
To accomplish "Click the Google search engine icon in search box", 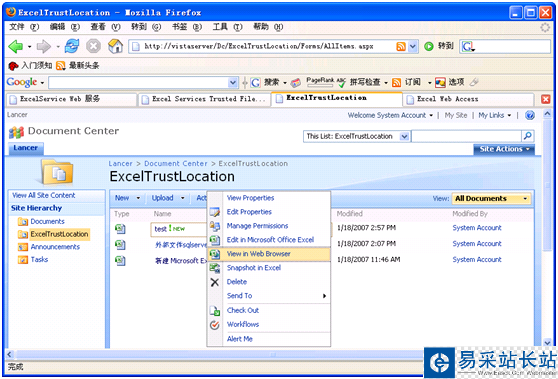I will (x=468, y=46).
